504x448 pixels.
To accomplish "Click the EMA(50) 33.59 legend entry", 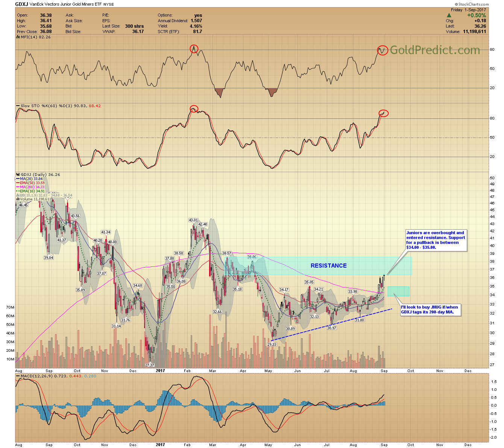I will [31, 183].
